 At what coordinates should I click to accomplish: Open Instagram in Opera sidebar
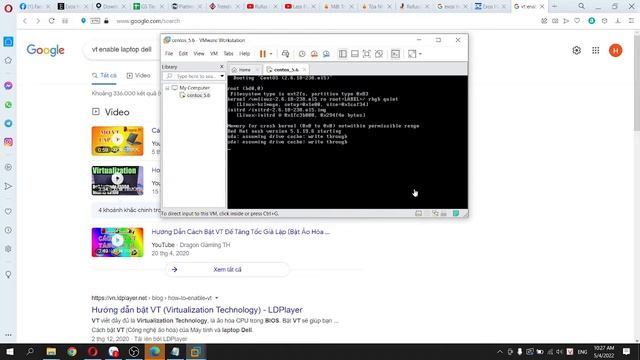tap(8, 142)
